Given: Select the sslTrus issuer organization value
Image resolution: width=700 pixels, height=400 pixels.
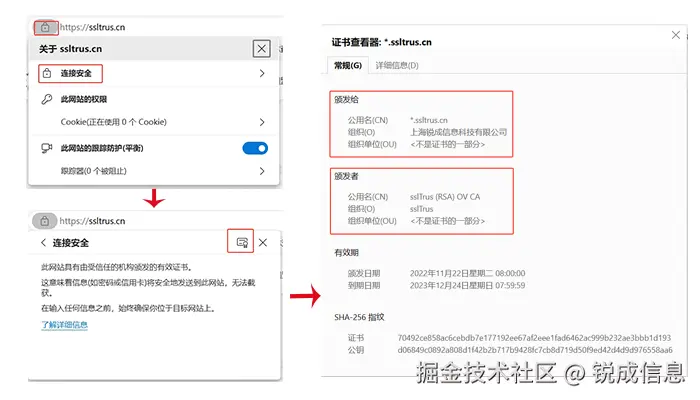Looking at the screenshot, I should (421, 209).
